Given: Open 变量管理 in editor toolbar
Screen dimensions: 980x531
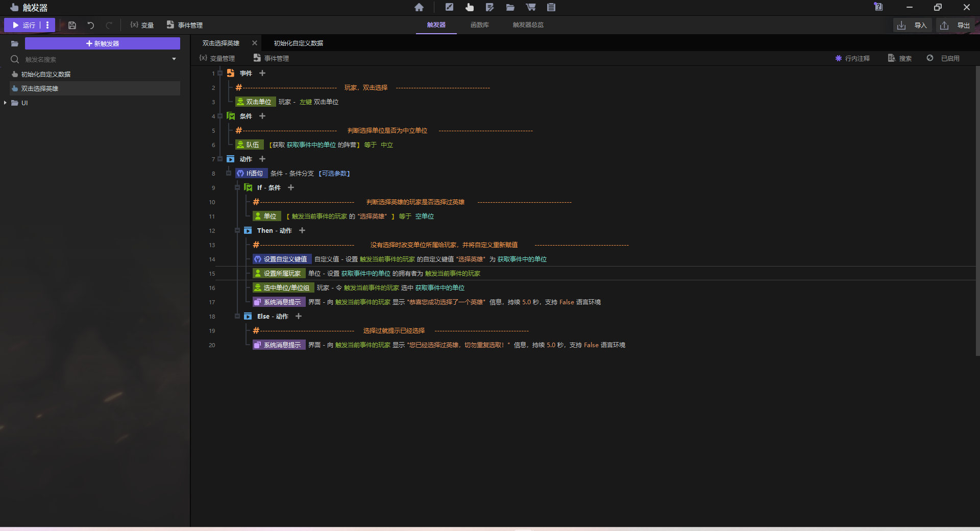Looking at the screenshot, I should pos(217,58).
